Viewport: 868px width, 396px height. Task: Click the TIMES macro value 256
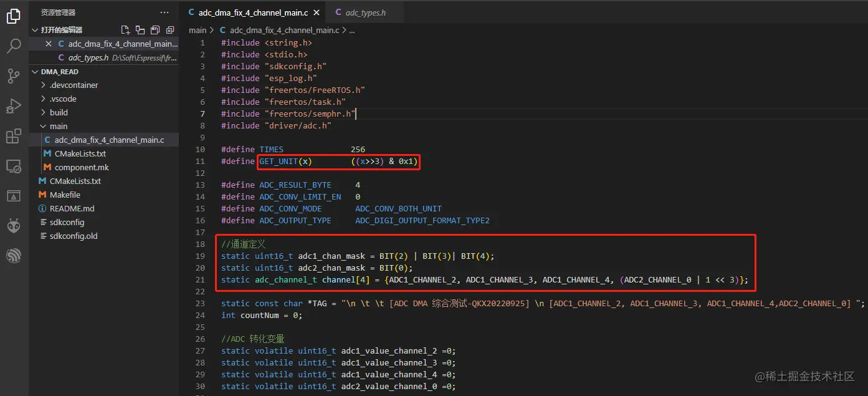[x=358, y=149]
